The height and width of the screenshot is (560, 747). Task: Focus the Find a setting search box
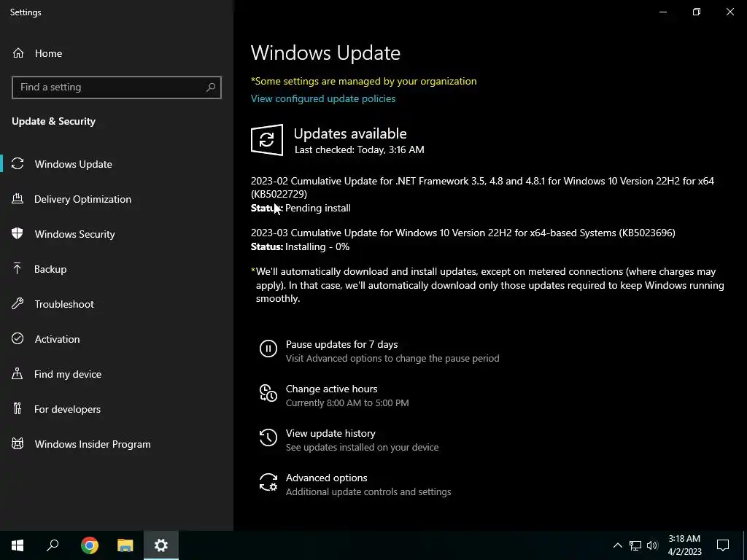117,87
